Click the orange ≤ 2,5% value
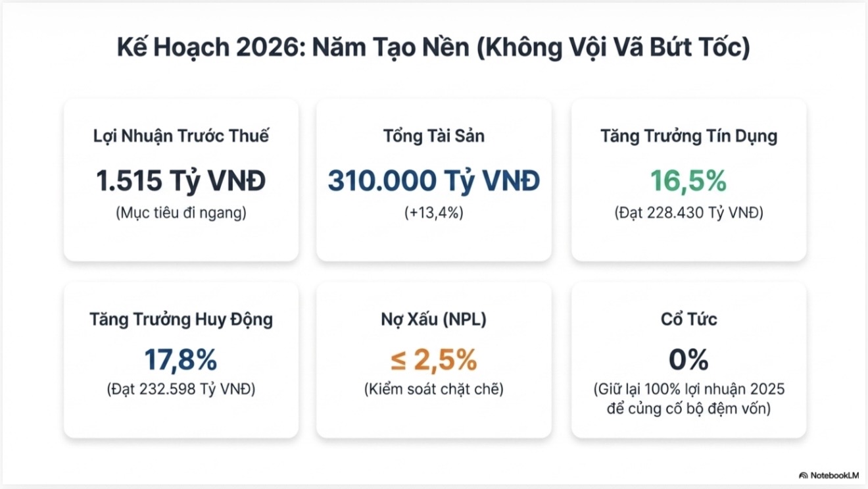Viewport: 868px width, 489px height. [x=434, y=360]
